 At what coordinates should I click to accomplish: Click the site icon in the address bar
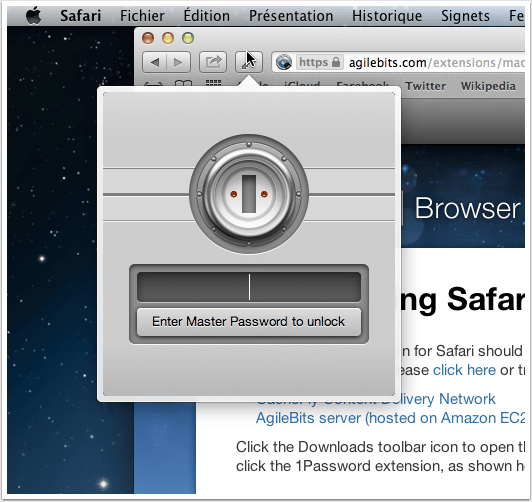pyautogui.click(x=284, y=62)
